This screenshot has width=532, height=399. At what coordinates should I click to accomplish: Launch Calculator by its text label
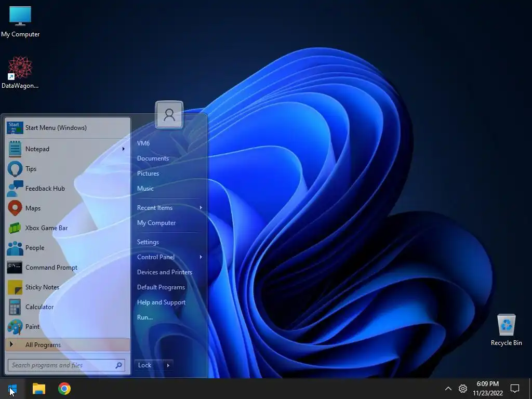(39, 307)
